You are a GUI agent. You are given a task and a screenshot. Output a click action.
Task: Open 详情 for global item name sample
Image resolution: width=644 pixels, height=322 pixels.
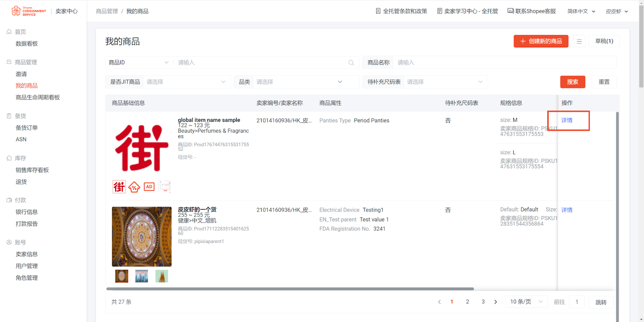567,121
